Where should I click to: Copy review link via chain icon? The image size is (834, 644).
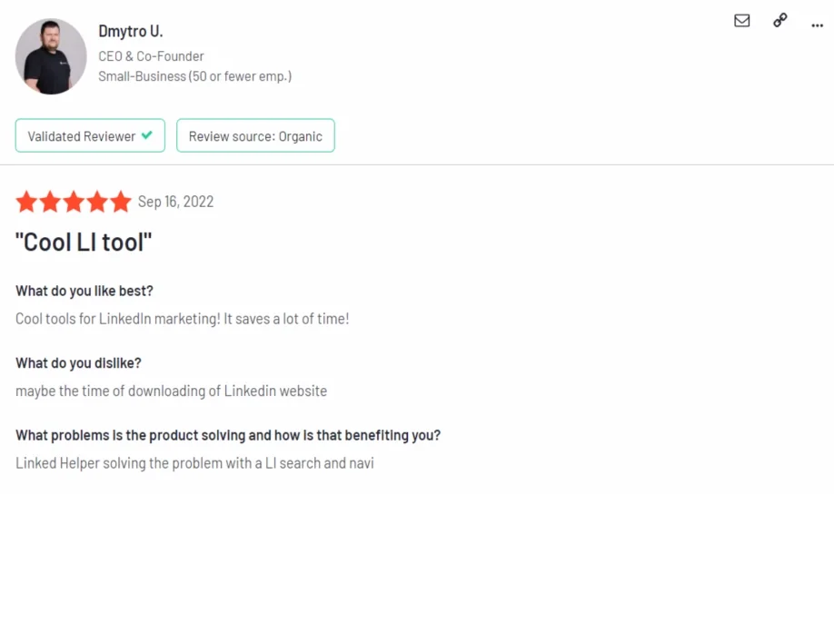coord(780,21)
